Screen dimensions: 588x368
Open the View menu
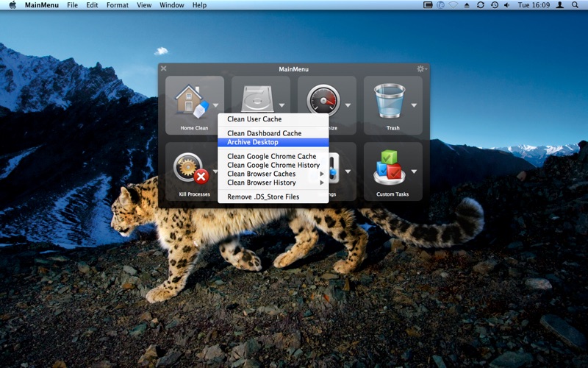pyautogui.click(x=144, y=5)
